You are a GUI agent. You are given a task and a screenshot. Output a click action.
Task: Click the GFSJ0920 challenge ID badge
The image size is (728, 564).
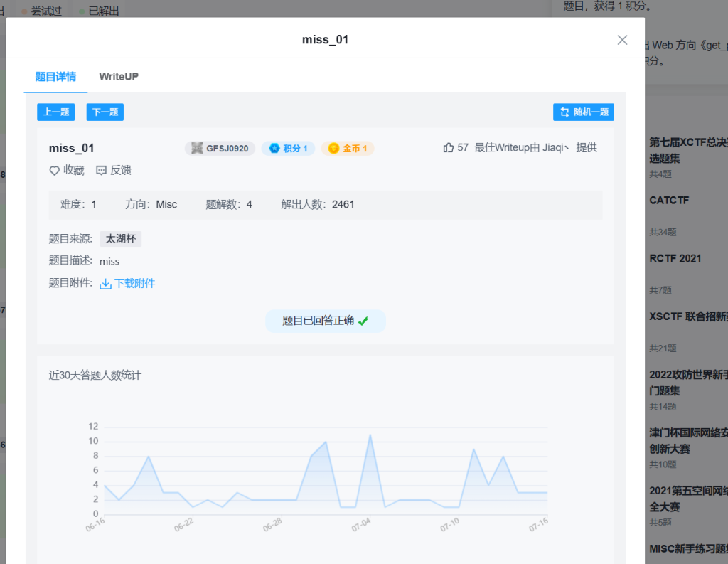[x=220, y=149]
